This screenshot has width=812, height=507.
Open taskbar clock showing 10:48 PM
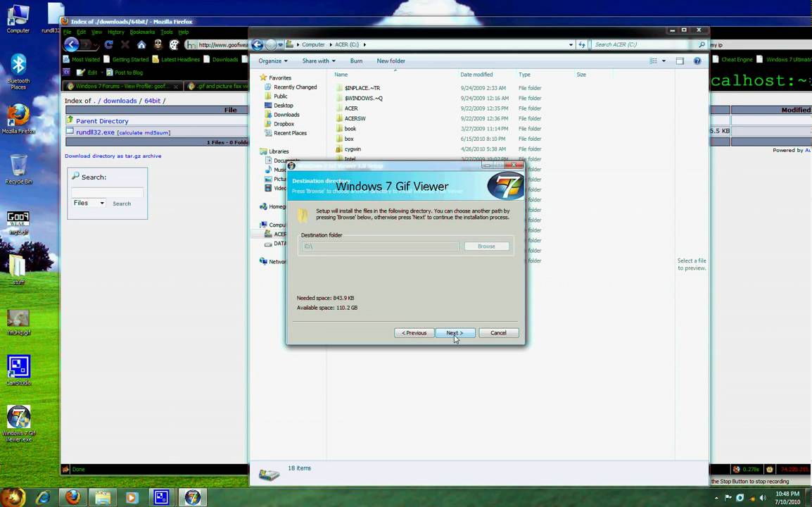pos(787,498)
